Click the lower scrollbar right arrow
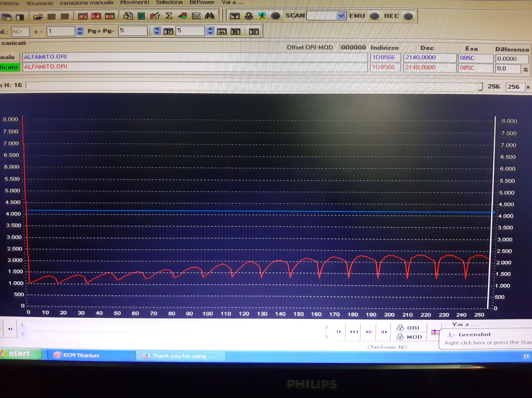The width and height of the screenshot is (532, 398). point(326,337)
